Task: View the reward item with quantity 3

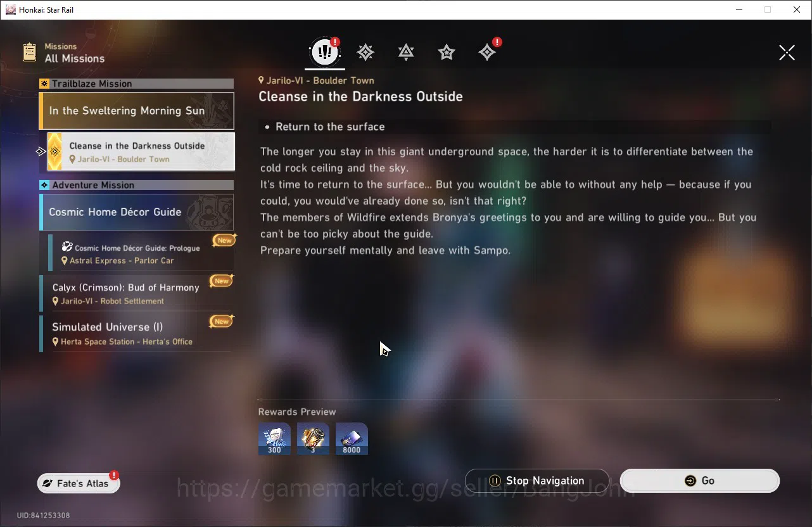Action: click(x=313, y=438)
